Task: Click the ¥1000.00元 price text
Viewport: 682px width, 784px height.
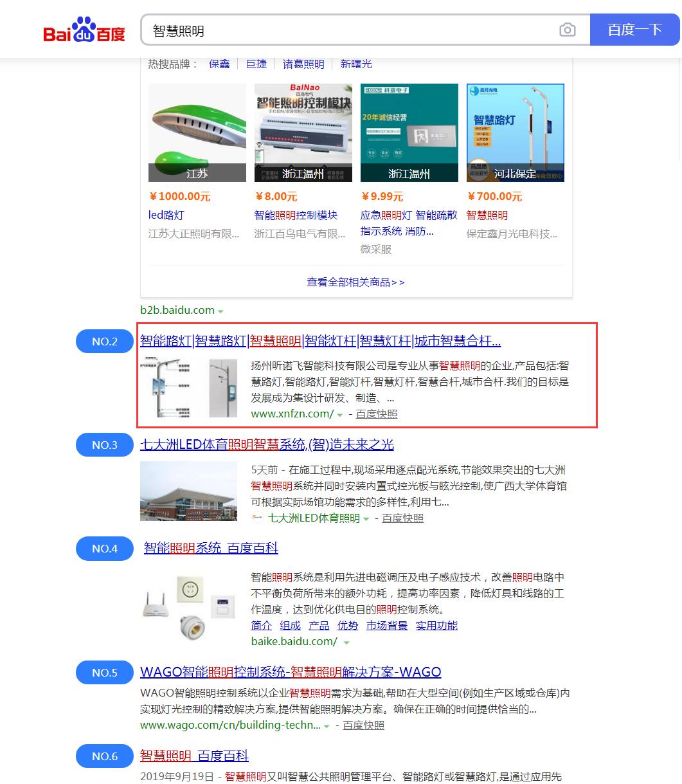Action: (179, 196)
